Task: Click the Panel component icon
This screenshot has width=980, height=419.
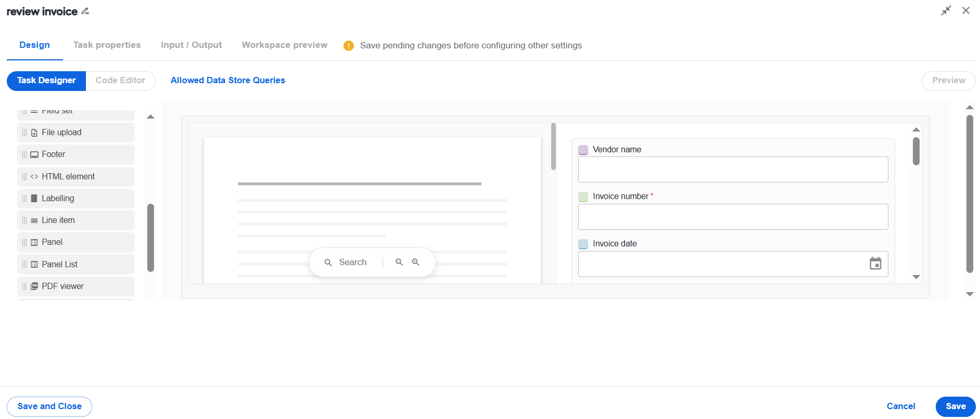Action: 34,242
